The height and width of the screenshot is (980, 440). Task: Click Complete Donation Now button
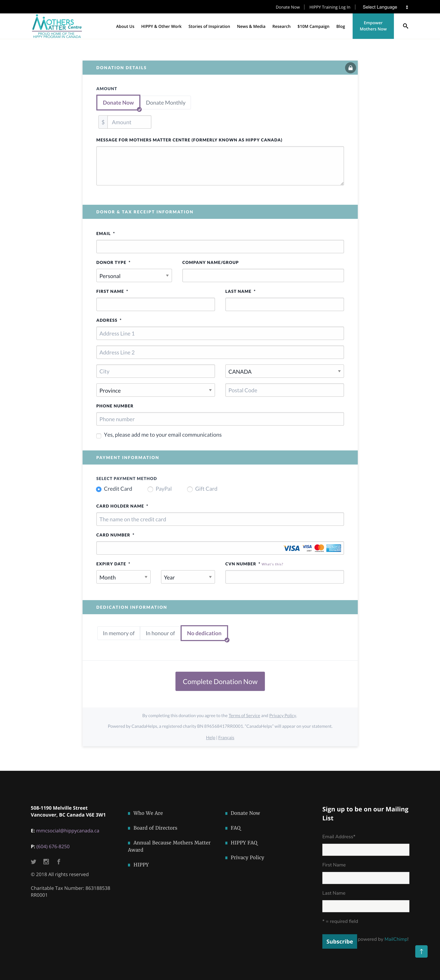click(x=220, y=681)
